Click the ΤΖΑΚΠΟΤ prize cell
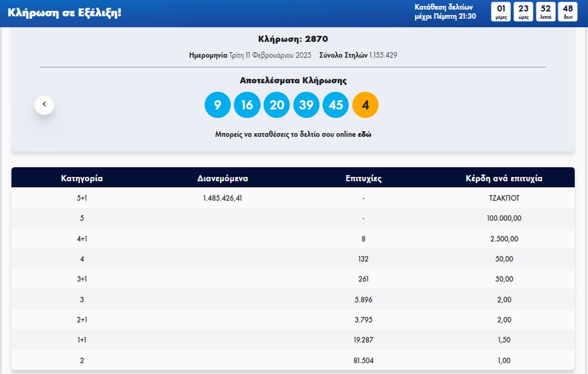The height and width of the screenshot is (374, 588). pos(504,198)
